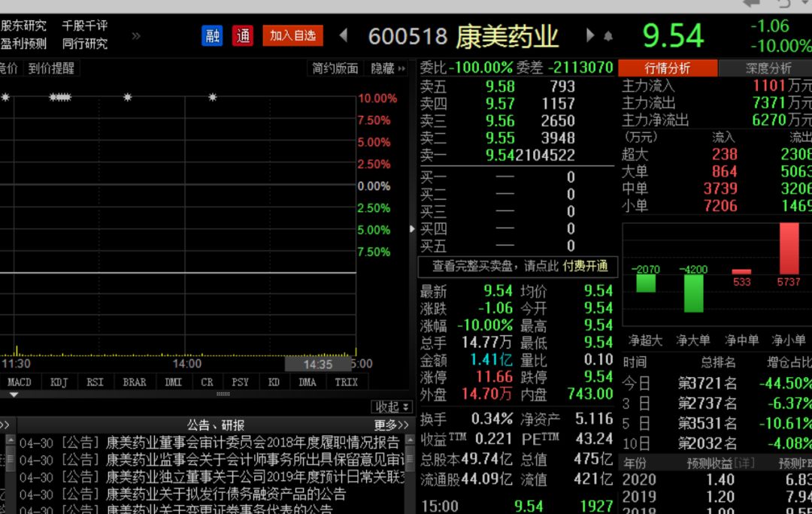Viewport: 812px width, 514px height.
Task: Click the 净超大 green bar labeled -2070
Action: [646, 283]
